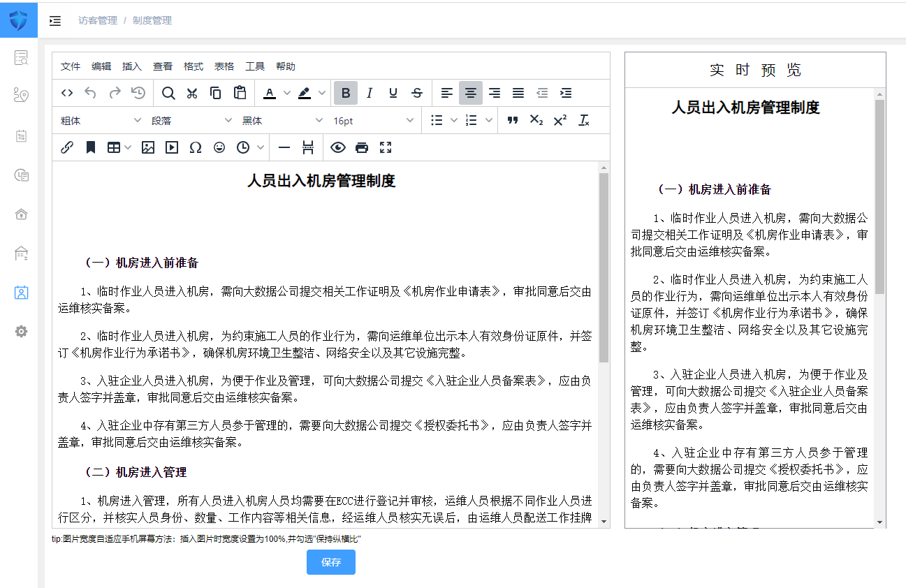Open the insert table menu

pyautogui.click(x=119, y=147)
